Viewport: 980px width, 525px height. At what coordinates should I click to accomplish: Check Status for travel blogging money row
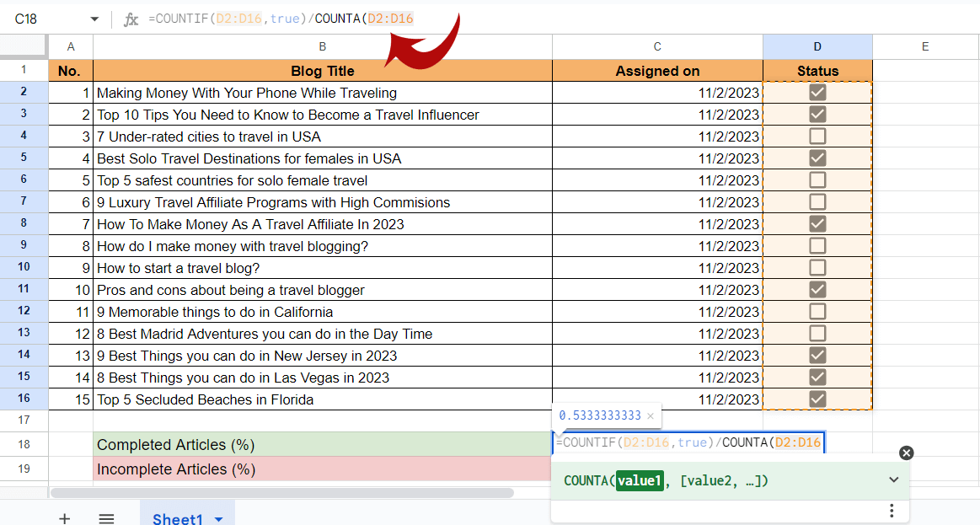817,245
